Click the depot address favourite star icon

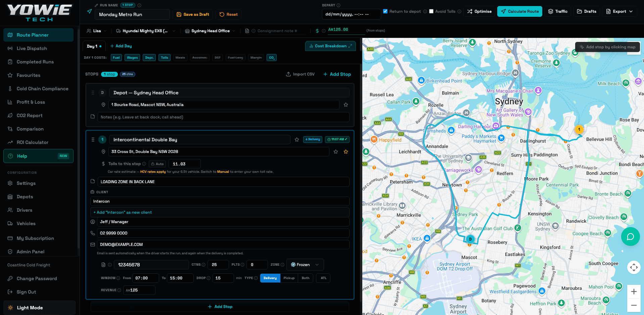[x=346, y=105]
